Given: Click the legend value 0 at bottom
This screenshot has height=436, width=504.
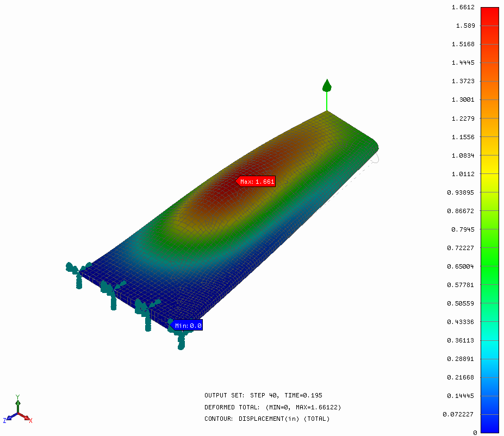Looking at the screenshot, I should coord(475,433).
